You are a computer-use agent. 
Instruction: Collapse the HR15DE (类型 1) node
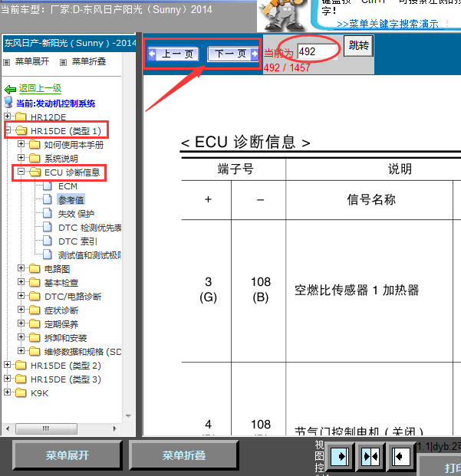pyautogui.click(x=8, y=130)
